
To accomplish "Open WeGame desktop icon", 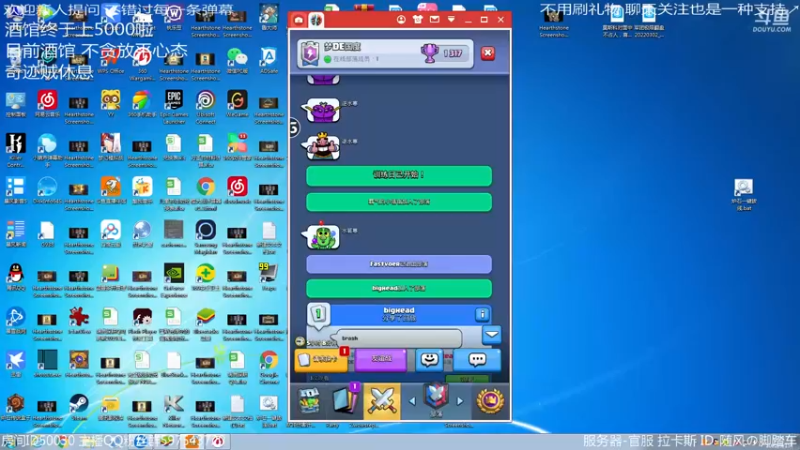I will pos(237,104).
